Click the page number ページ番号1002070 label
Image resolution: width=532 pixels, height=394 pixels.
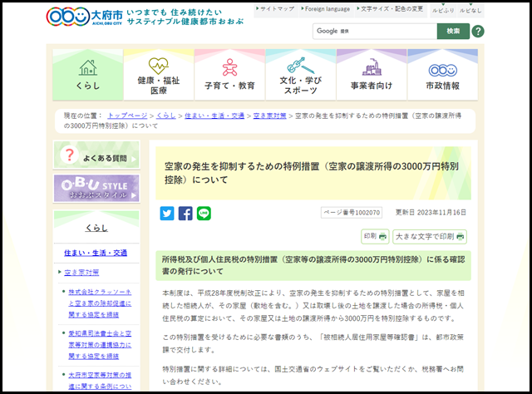tap(352, 213)
